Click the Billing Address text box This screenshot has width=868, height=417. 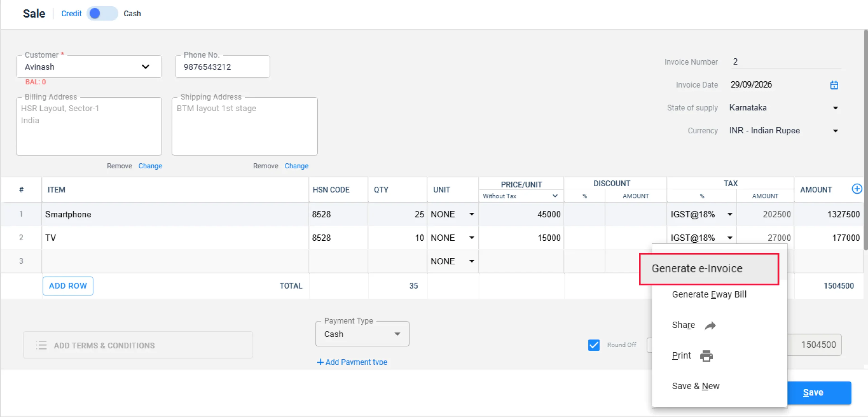point(89,126)
